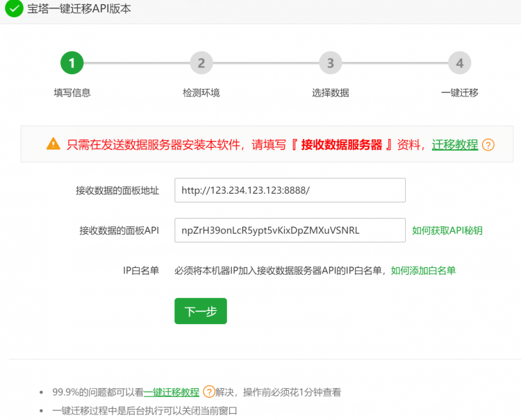Screen dimensions: 521x420
Task: Click the step 4 circle indicator
Action: click(459, 63)
